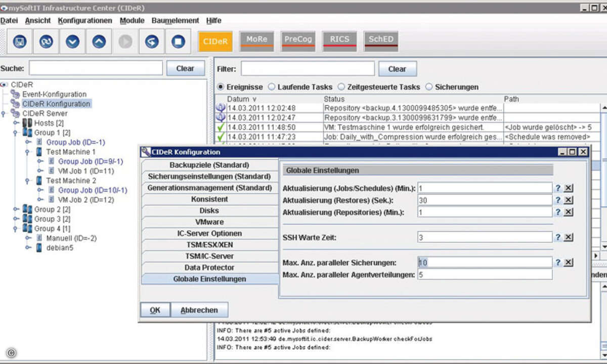The width and height of the screenshot is (607, 364).
Task: Open the Konfigurationen menu
Action: pos(85,21)
